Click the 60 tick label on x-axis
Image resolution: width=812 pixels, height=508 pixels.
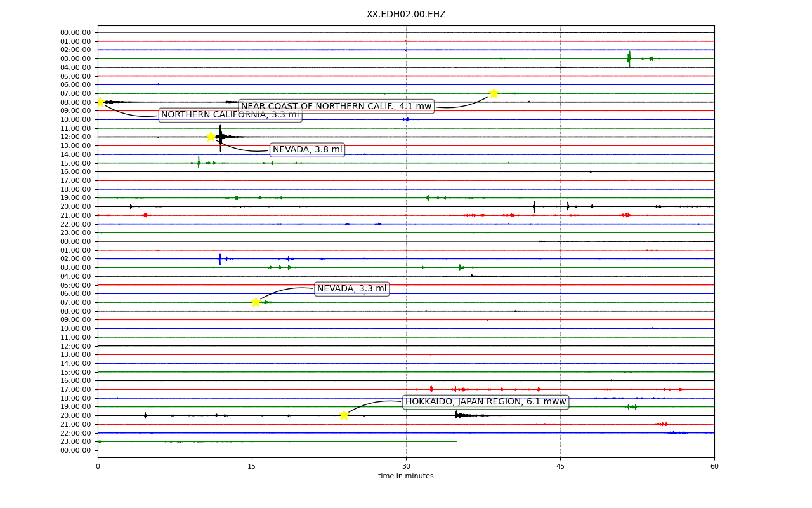tap(714, 467)
